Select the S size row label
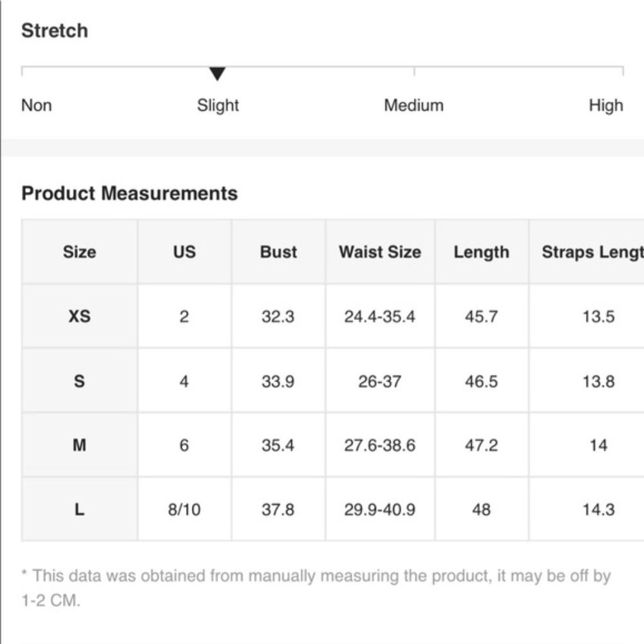 (x=79, y=381)
